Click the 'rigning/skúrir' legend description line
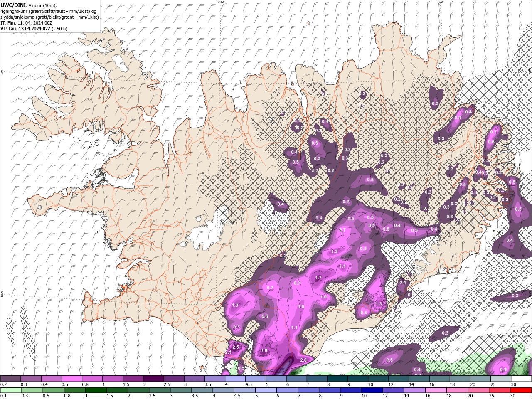Viewport: 532px width, 399px height. tap(49, 11)
